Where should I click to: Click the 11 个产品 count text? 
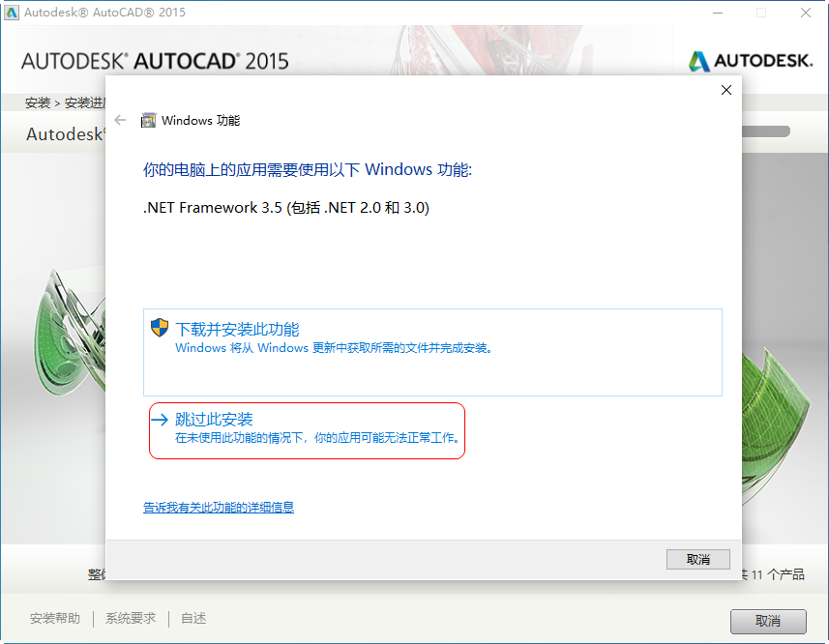click(x=778, y=574)
